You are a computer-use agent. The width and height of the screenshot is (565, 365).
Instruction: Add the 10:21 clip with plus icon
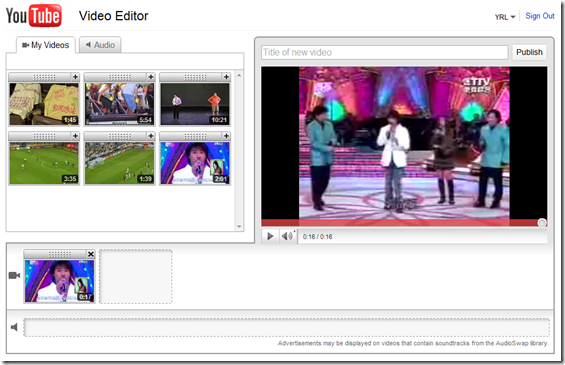click(226, 77)
